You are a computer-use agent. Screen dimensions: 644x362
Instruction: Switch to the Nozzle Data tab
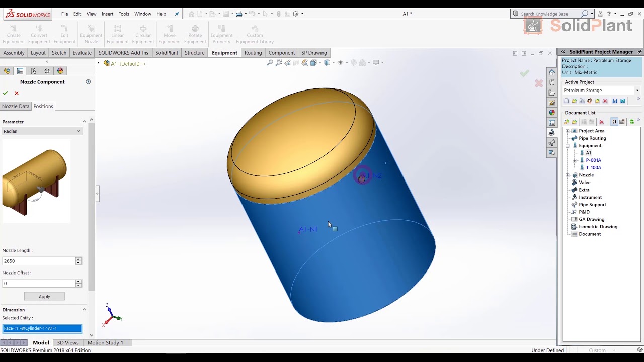point(16,106)
